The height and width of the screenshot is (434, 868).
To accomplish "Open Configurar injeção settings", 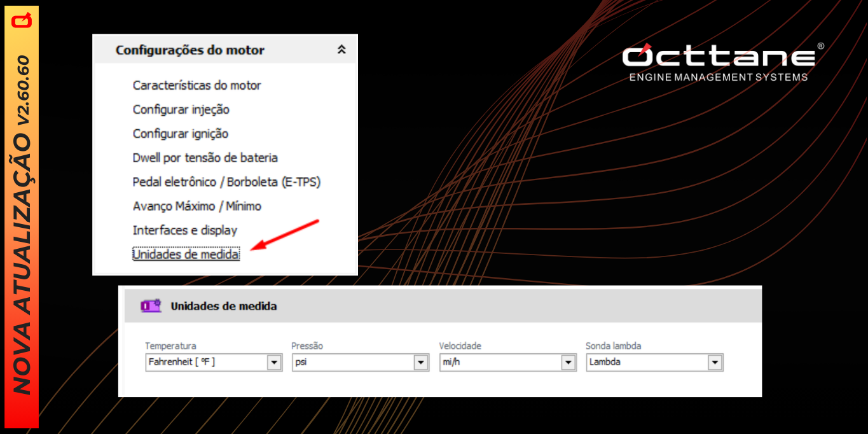I will coord(181,109).
